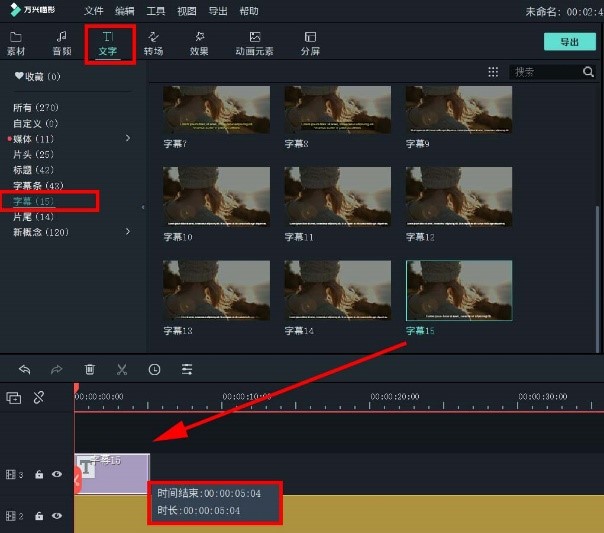Collapse the left category panel arrow
The width and height of the screenshot is (604, 533).
143,207
